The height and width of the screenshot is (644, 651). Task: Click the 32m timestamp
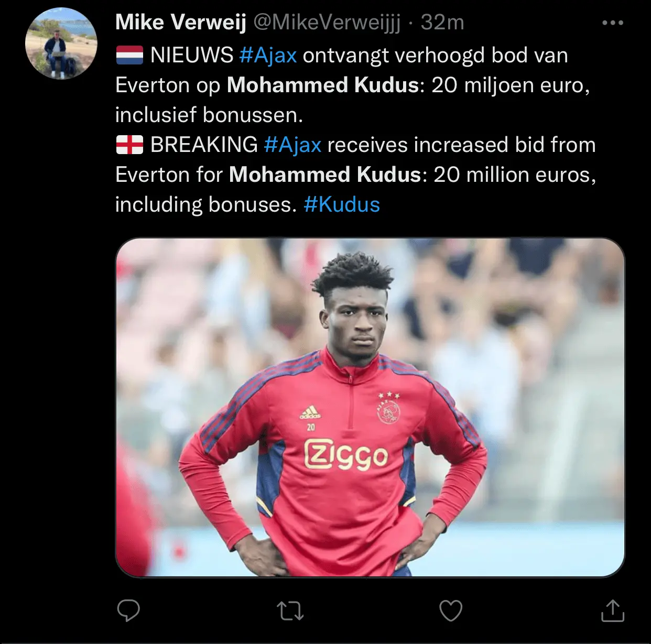[442, 23]
